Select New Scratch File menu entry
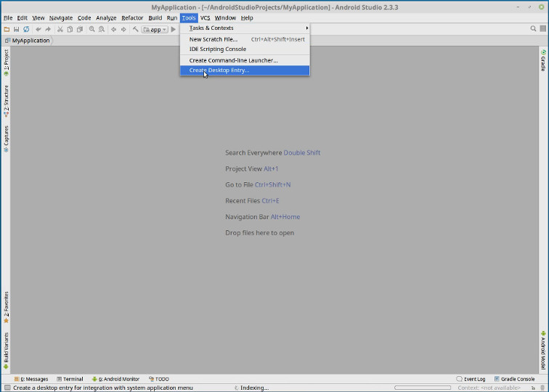Image resolution: width=549 pixels, height=392 pixels. tap(245, 39)
